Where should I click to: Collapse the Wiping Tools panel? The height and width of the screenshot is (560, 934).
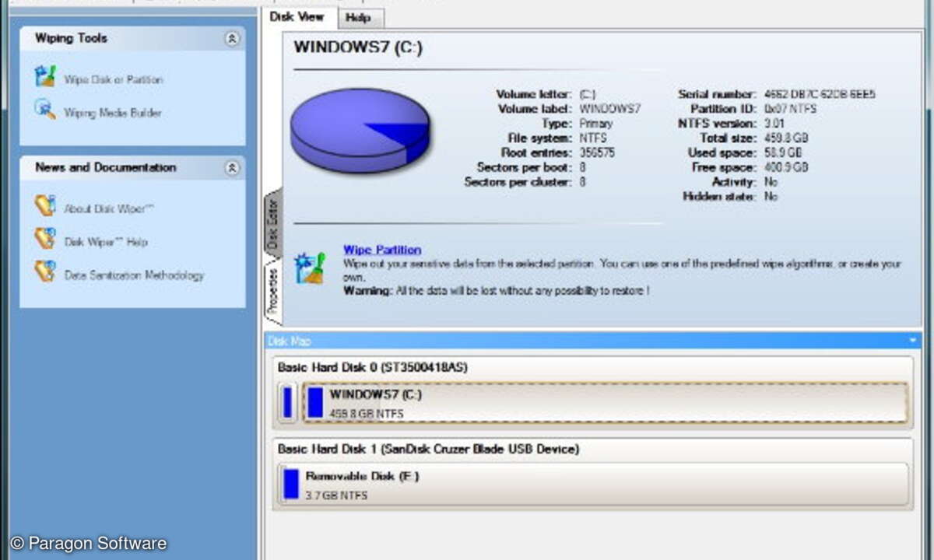232,39
